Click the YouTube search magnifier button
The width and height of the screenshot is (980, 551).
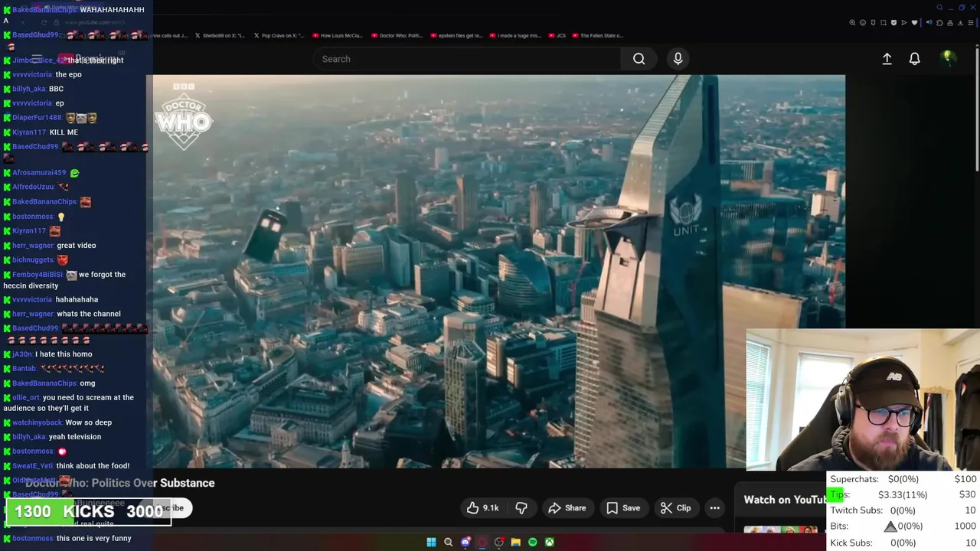tap(639, 59)
